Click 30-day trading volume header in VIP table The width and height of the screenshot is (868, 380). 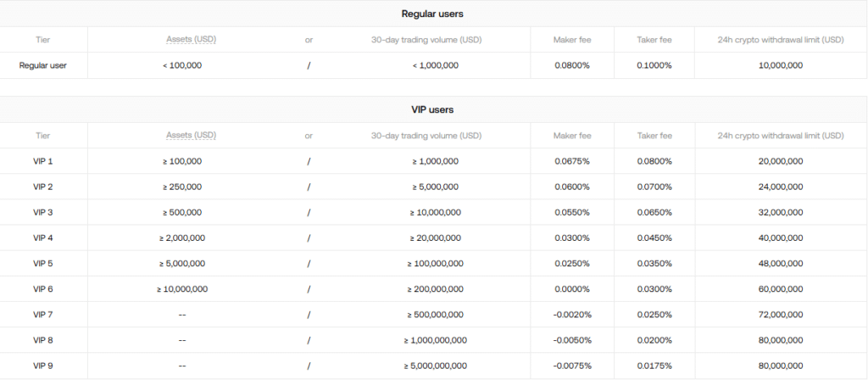click(x=426, y=136)
